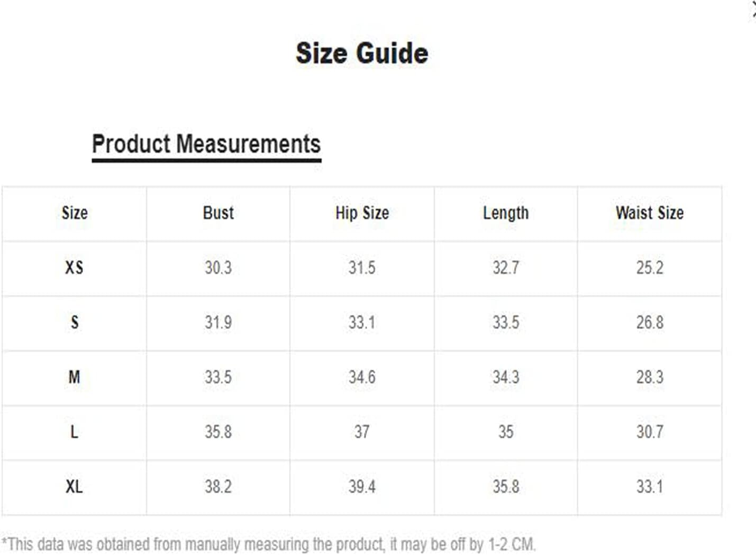Select the XS size row label
This screenshot has width=756, height=555.
click(x=74, y=268)
